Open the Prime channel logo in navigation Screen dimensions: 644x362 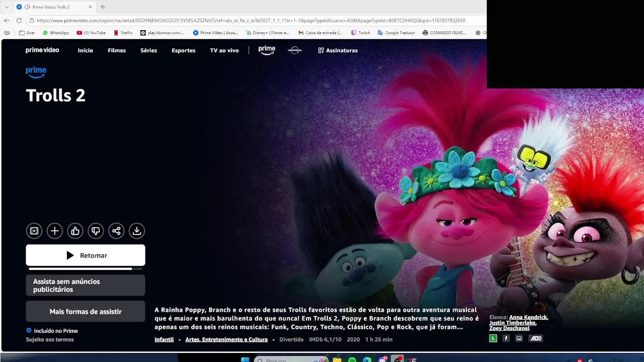click(267, 50)
